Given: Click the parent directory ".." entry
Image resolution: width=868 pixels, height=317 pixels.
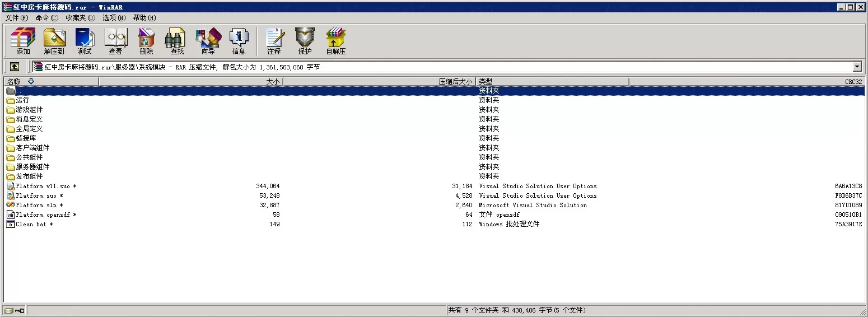Looking at the screenshot, I should (x=18, y=91).
